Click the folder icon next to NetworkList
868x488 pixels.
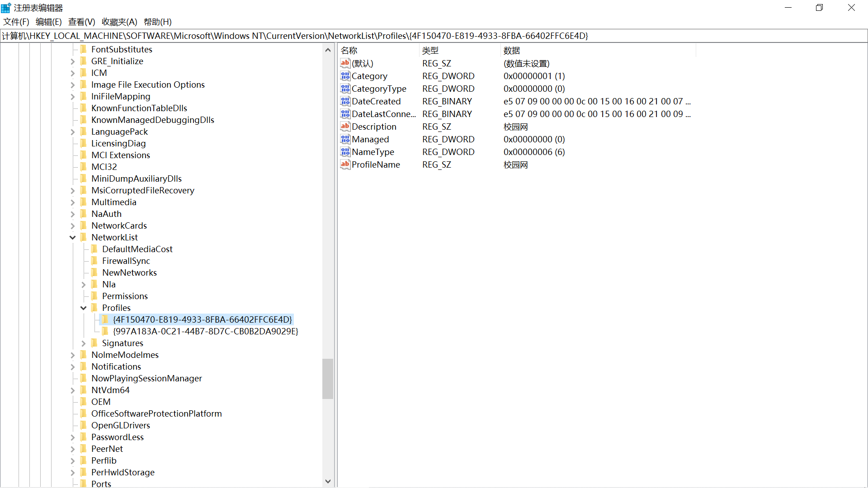pyautogui.click(x=84, y=237)
